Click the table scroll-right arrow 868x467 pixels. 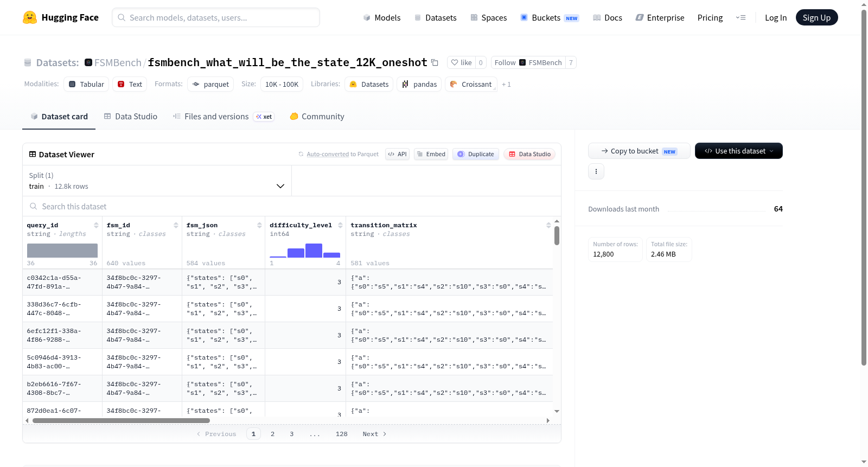click(548, 420)
